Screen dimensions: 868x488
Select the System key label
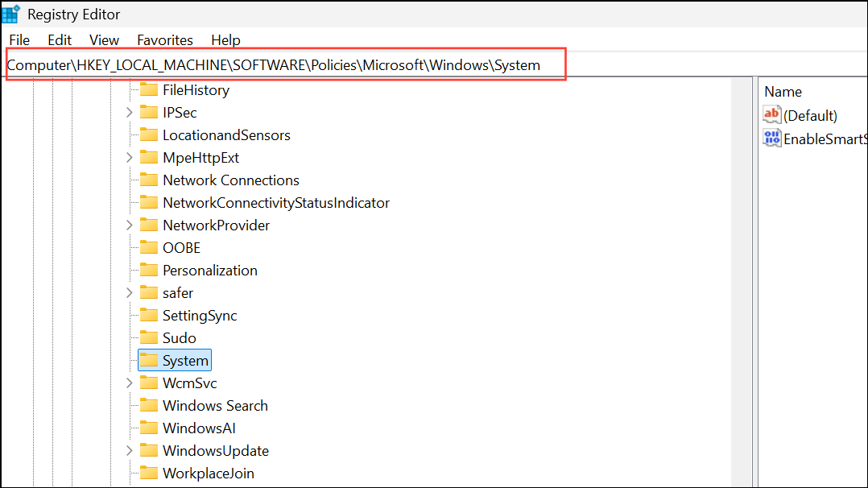[185, 361]
